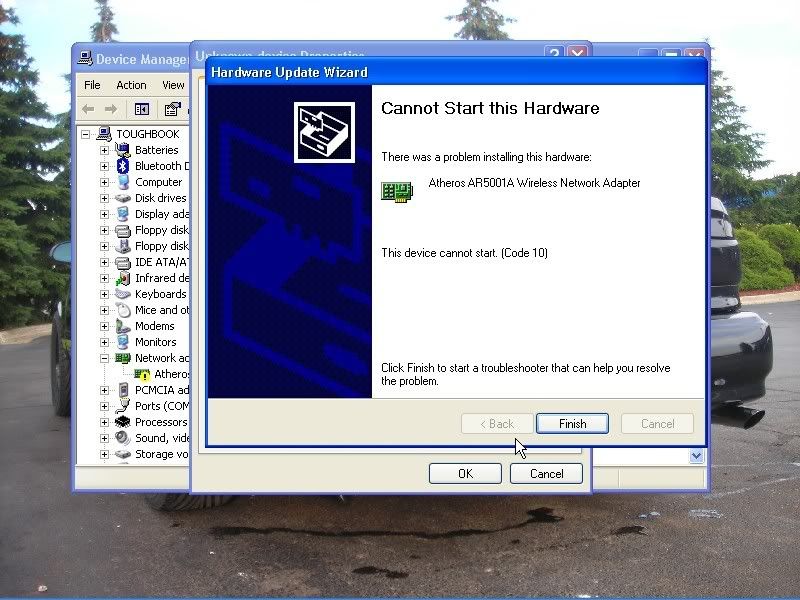Select the Monitors label in the tree
This screenshot has height=600, width=800.
[156, 342]
